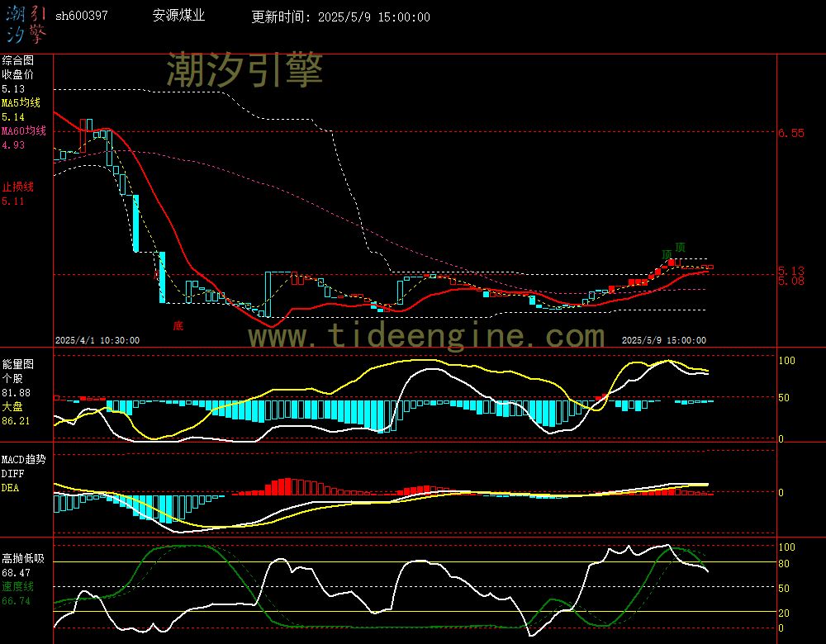Click the 收盘价 label
The image size is (826, 644).
[17, 74]
